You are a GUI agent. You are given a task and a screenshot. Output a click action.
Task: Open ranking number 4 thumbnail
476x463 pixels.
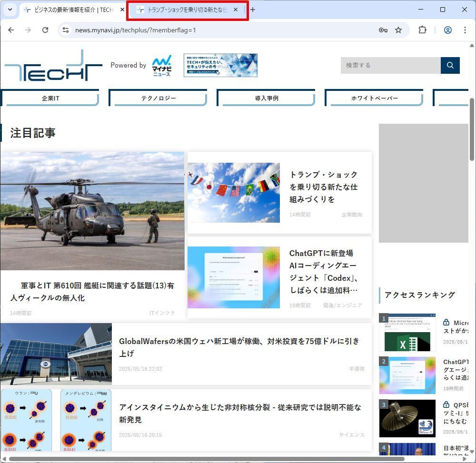point(407,449)
